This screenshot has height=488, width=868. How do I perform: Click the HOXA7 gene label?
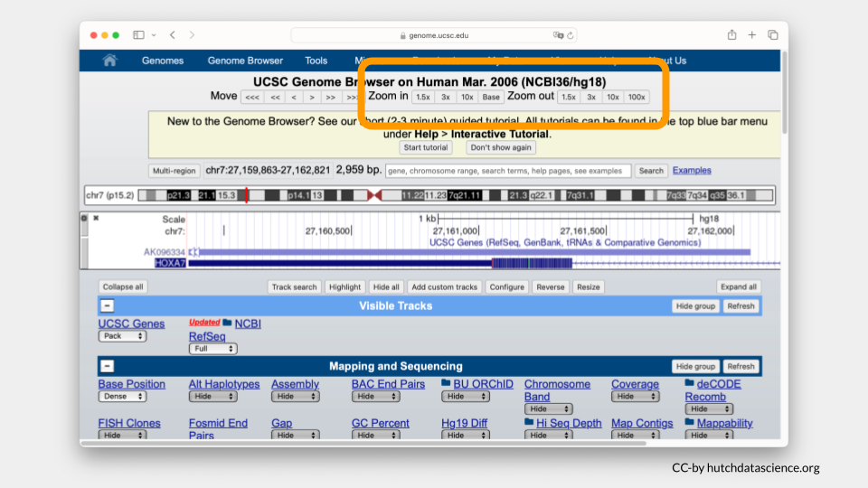(170, 263)
